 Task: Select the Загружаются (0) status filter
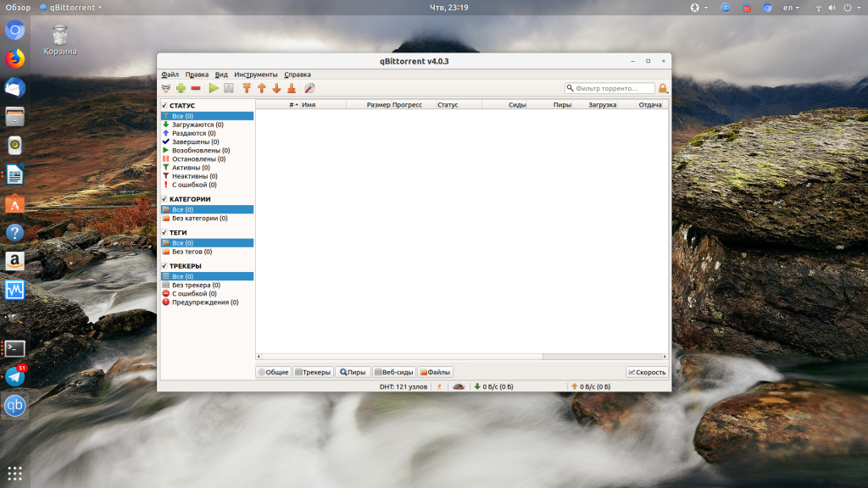(x=197, y=125)
